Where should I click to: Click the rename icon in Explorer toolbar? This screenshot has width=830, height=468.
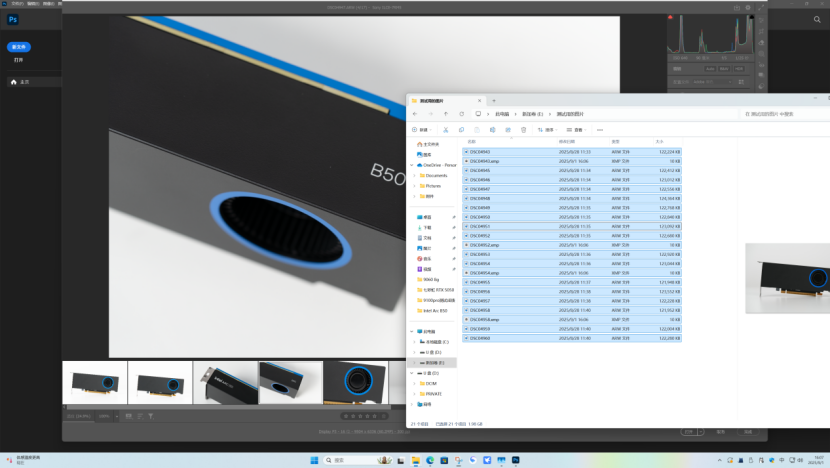(492, 130)
